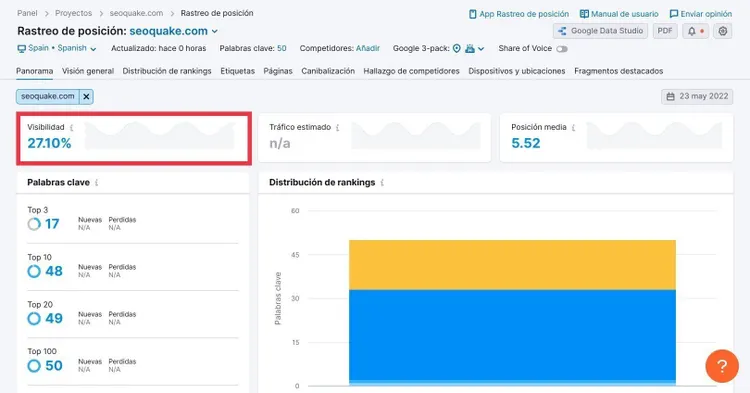Click Posición media info icon

point(573,128)
